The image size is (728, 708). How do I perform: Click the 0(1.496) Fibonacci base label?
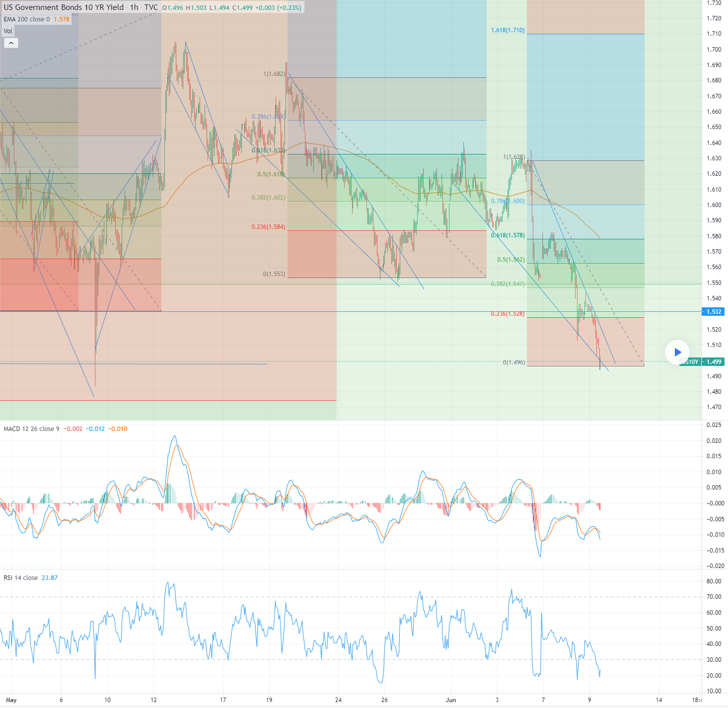coord(513,362)
